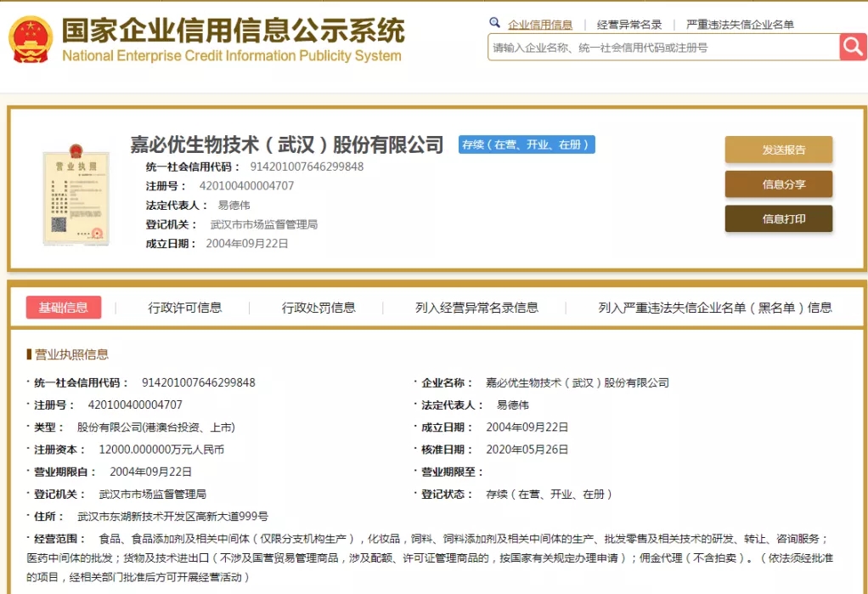The height and width of the screenshot is (594, 868).
Task: Select the 经营异常名录 search category
Action: coord(629,25)
